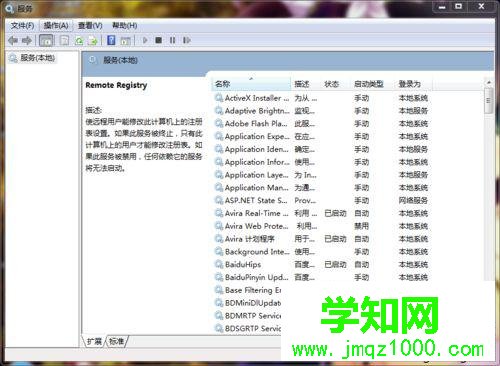Click 网络服务 logon of ASP.NET State
This screenshot has height=366, width=500.
pos(413,200)
